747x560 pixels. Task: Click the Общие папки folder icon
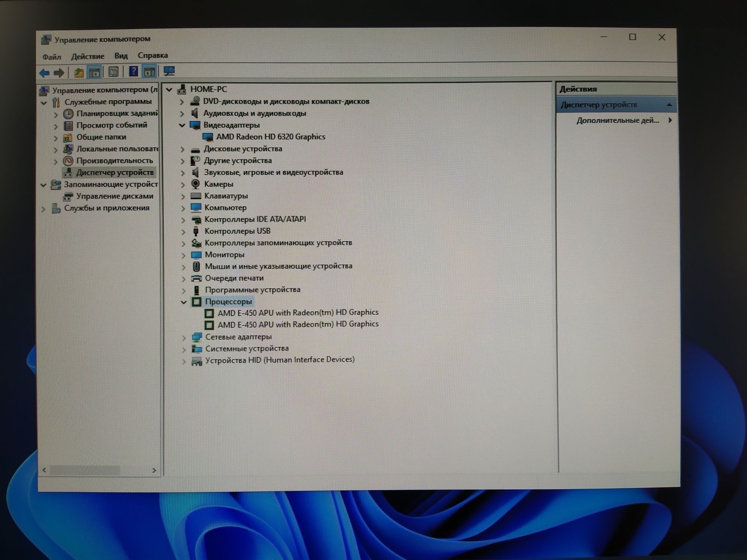click(x=68, y=137)
